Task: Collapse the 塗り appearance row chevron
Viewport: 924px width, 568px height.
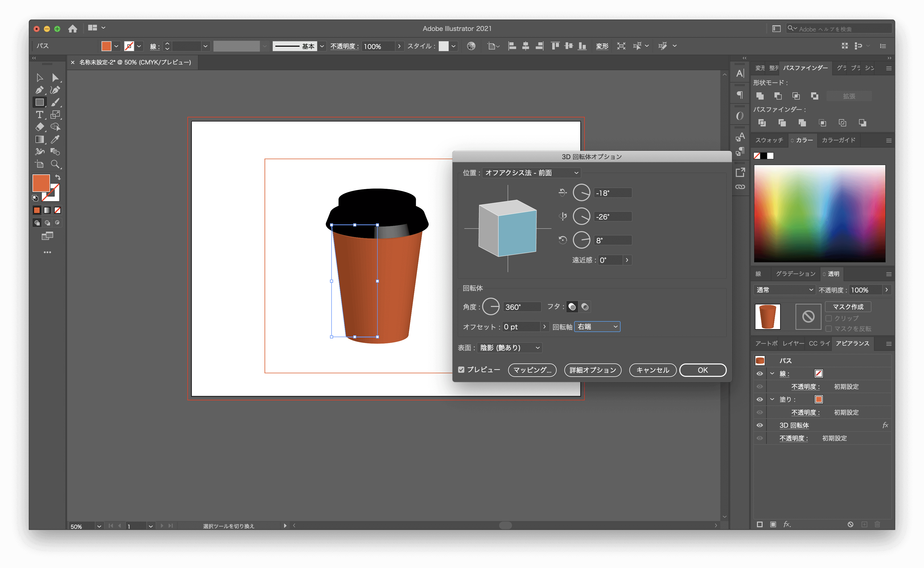Action: (772, 399)
